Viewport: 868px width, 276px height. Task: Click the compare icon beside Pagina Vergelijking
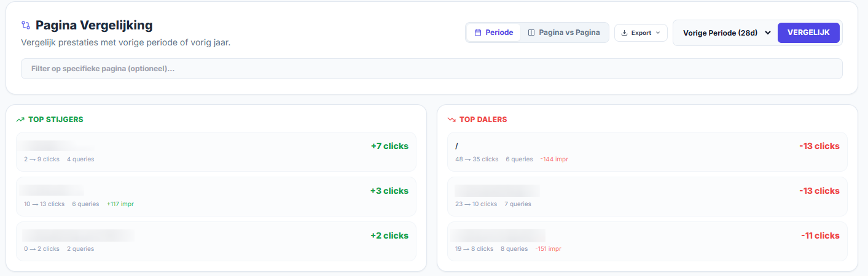click(x=26, y=25)
